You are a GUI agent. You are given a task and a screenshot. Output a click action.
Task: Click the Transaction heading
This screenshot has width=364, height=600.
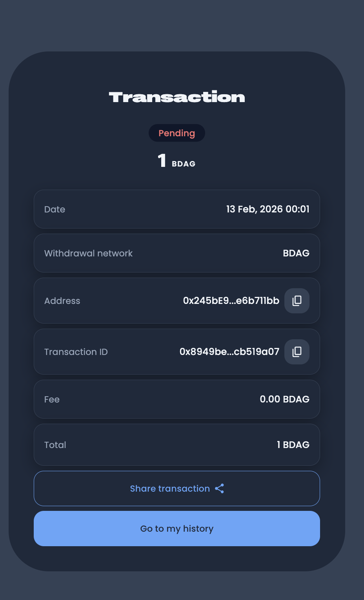pyautogui.click(x=177, y=97)
